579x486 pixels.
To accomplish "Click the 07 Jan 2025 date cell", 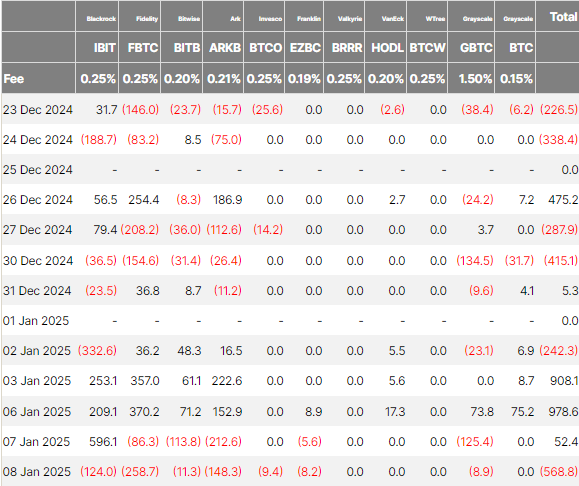I will pyautogui.click(x=36, y=441).
